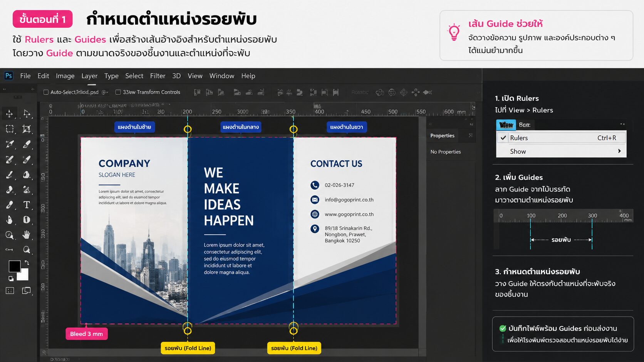The image size is (644, 362).
Task: Select the Rectangular Marquee tool
Action: [10, 129]
